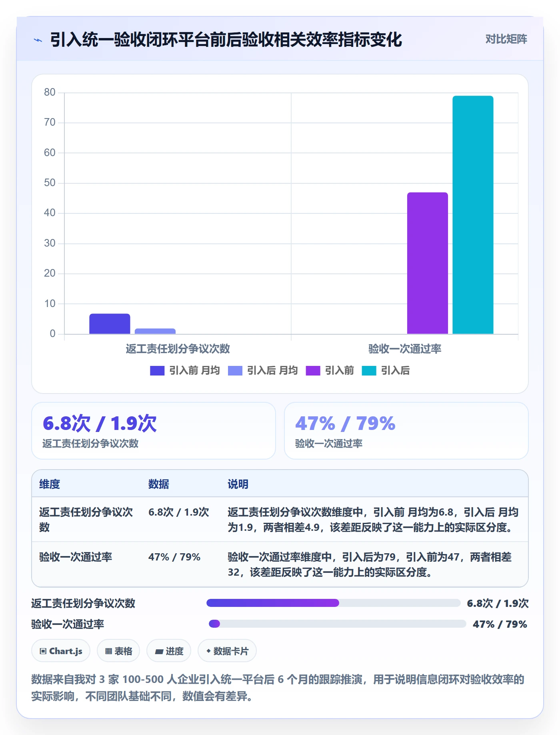Select the 数据卡片 tag chip

click(227, 651)
